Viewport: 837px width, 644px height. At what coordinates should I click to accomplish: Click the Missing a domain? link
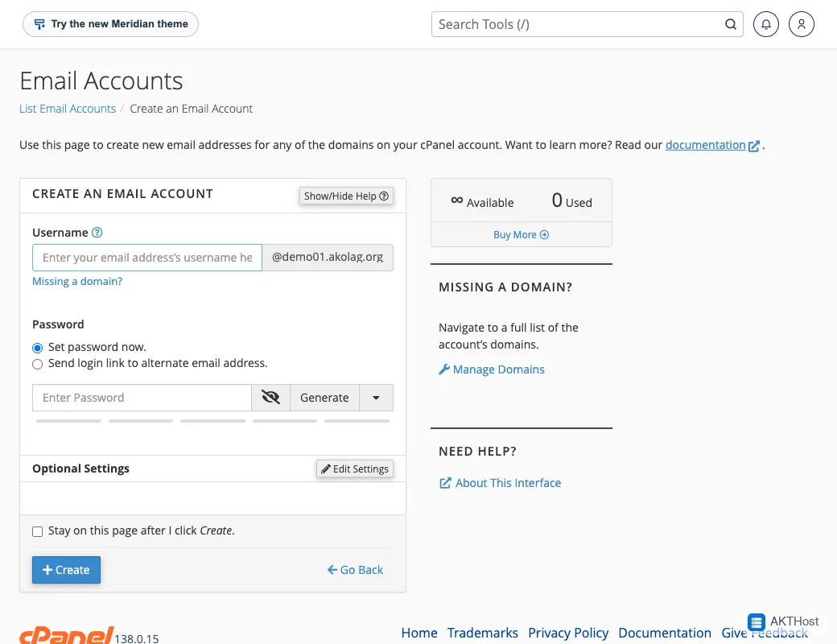tap(77, 281)
